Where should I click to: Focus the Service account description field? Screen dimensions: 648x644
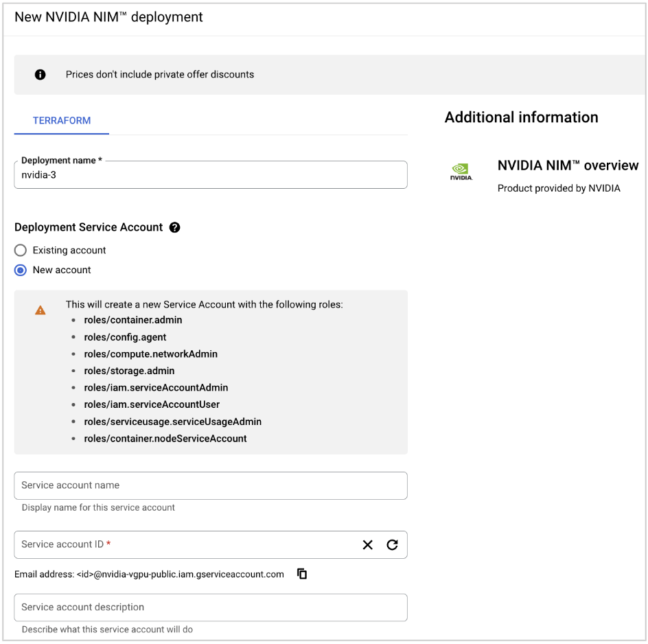pos(210,608)
